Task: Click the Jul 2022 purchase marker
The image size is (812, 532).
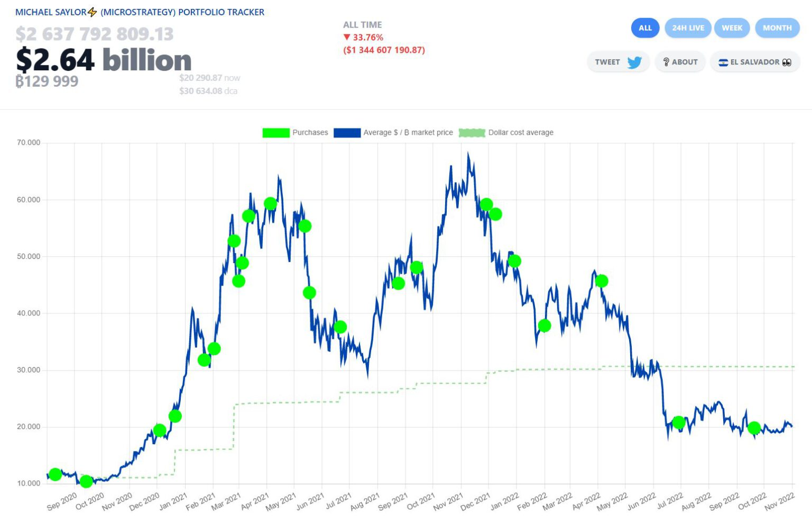Action: click(x=679, y=422)
